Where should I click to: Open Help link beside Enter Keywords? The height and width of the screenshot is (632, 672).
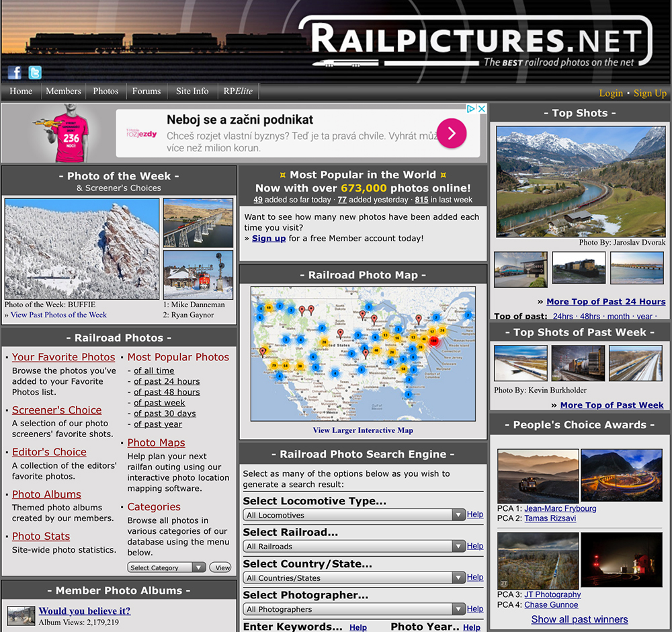[x=358, y=627]
